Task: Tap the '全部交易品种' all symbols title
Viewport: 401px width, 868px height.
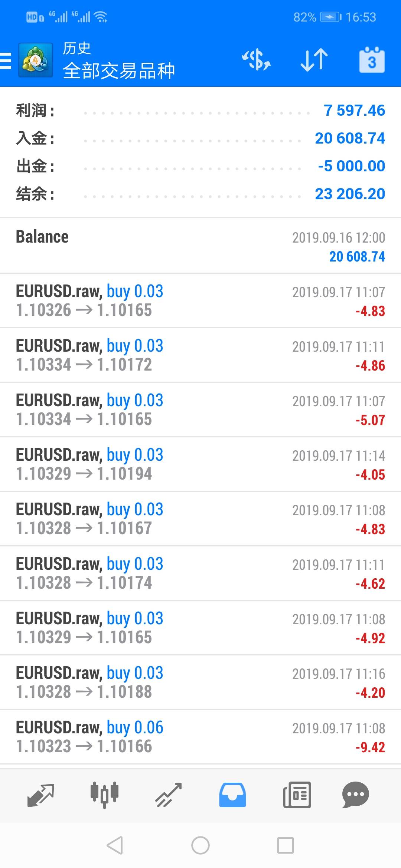Action: 119,70
